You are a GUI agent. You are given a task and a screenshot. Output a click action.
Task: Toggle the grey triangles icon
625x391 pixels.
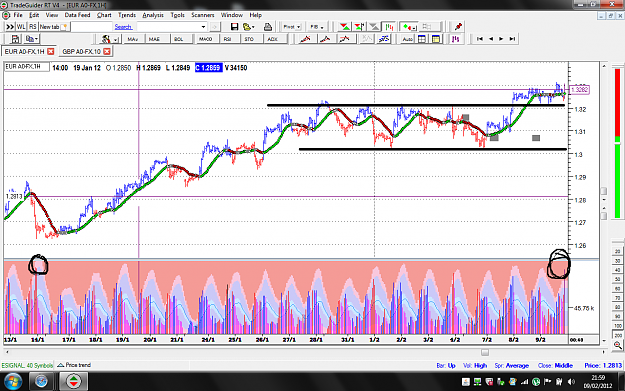click(x=374, y=27)
